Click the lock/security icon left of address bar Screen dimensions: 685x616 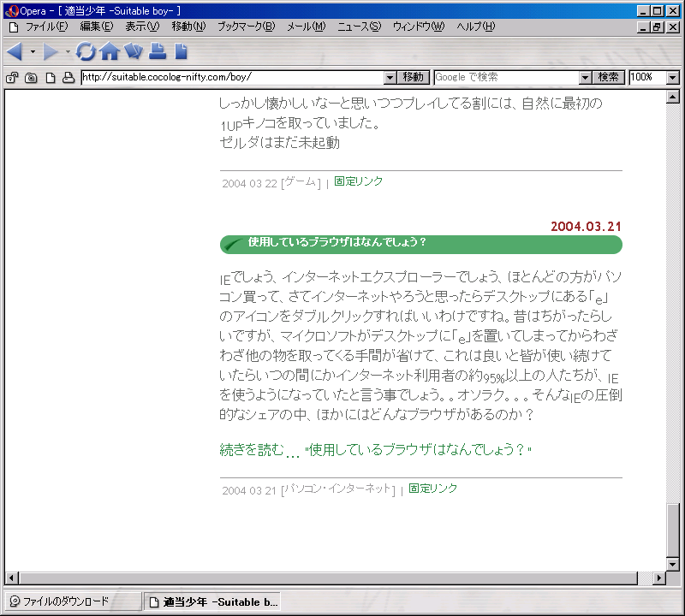(x=12, y=78)
